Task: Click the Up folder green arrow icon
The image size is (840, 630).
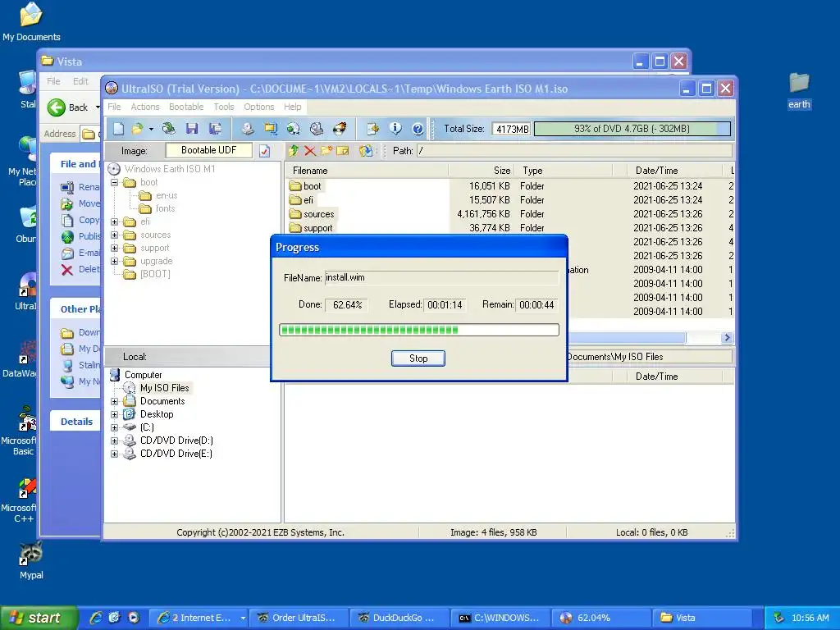Action: [x=294, y=151]
